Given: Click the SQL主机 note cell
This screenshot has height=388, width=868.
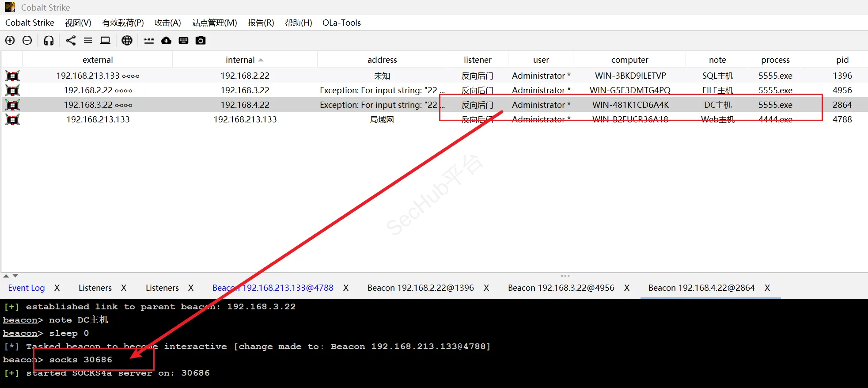Looking at the screenshot, I should coord(718,76).
